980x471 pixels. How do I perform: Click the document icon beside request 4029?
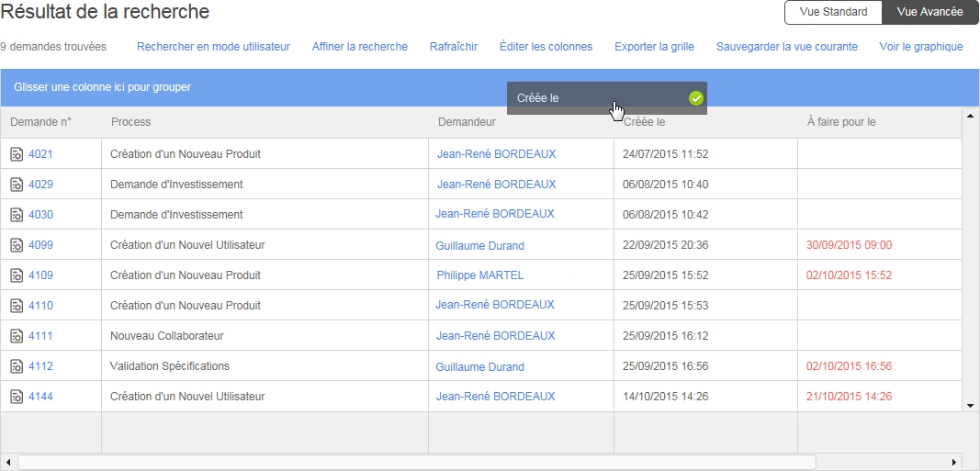[17, 185]
